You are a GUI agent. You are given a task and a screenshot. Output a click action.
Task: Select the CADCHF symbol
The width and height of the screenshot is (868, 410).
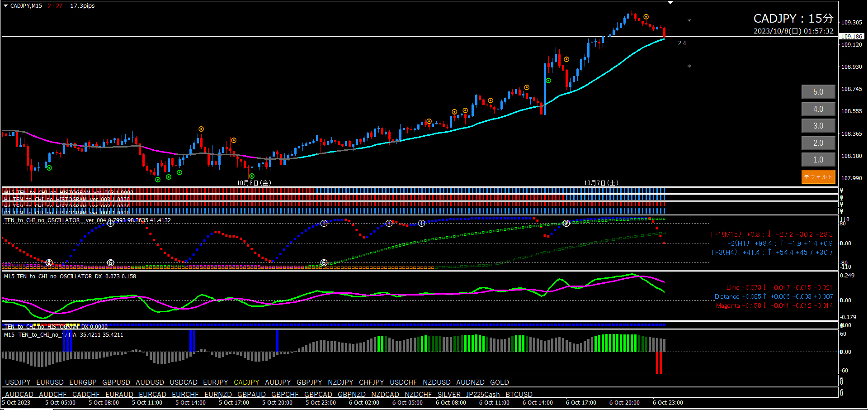tap(86, 395)
